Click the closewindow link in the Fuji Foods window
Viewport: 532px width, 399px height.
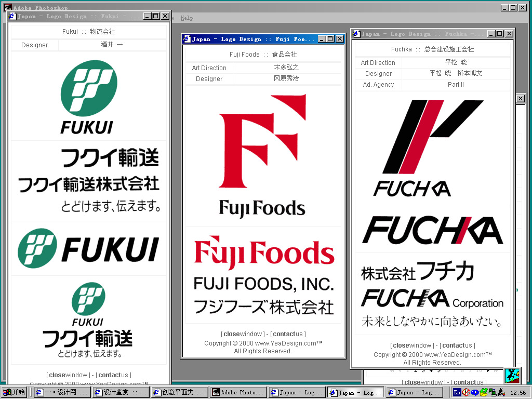[243, 334]
